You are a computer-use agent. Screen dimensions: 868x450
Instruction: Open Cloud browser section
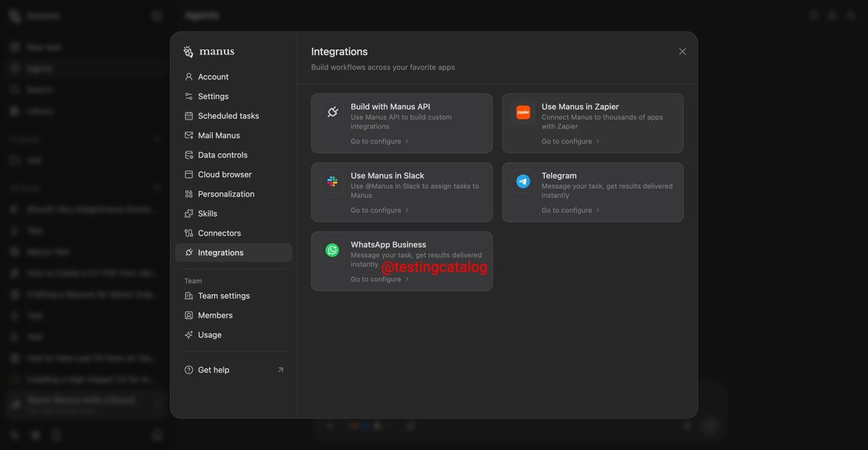coord(233,175)
